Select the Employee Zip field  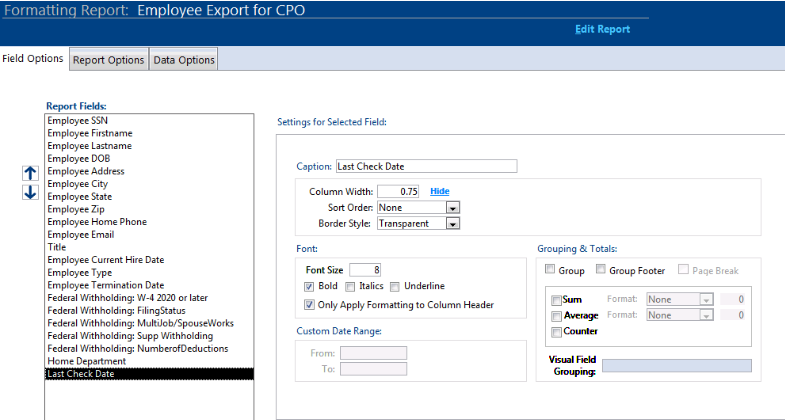[x=149, y=209]
